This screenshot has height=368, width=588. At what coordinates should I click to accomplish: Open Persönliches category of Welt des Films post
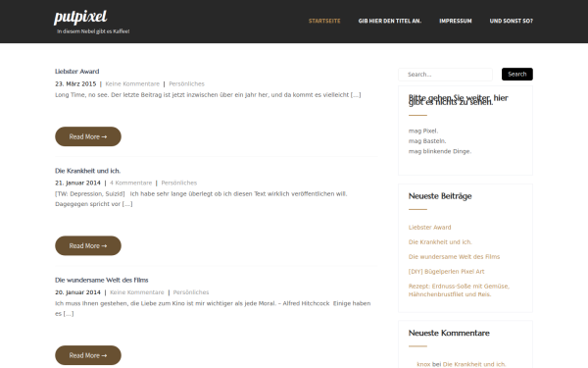(x=191, y=292)
